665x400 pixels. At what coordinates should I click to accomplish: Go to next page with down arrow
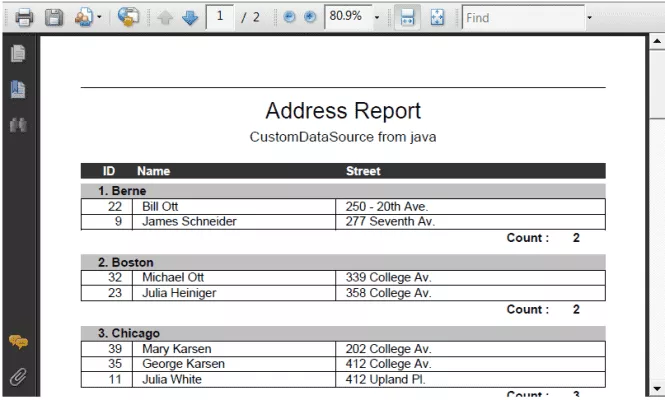click(189, 18)
